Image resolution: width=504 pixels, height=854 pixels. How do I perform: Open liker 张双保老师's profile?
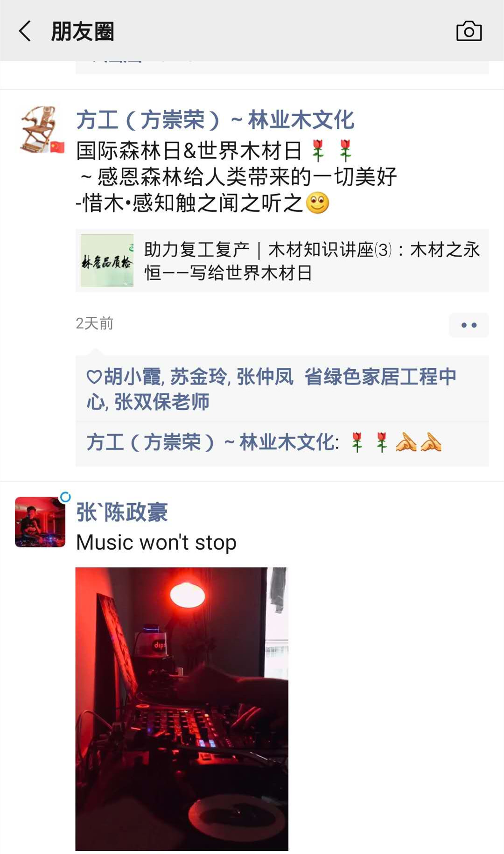pos(161,402)
